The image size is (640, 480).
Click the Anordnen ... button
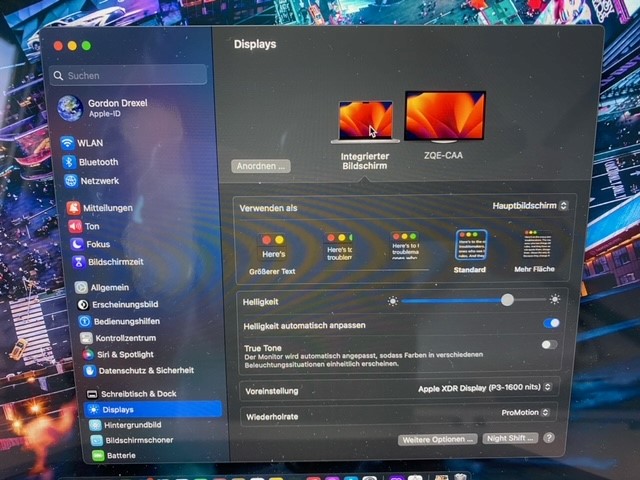coord(261,166)
